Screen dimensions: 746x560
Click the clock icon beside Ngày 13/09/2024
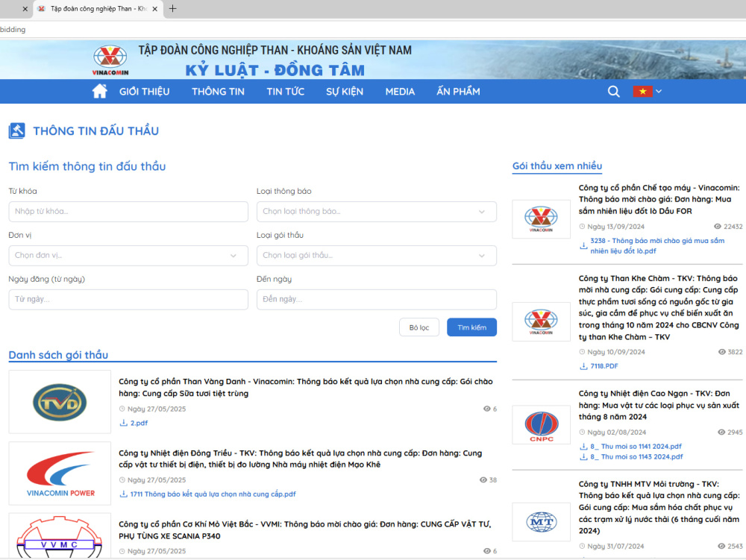582,227
